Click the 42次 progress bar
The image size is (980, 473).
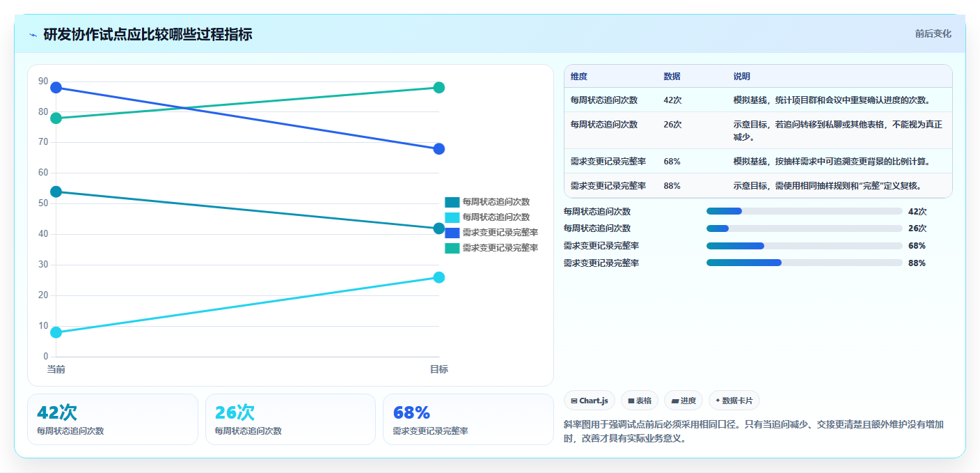coord(804,211)
